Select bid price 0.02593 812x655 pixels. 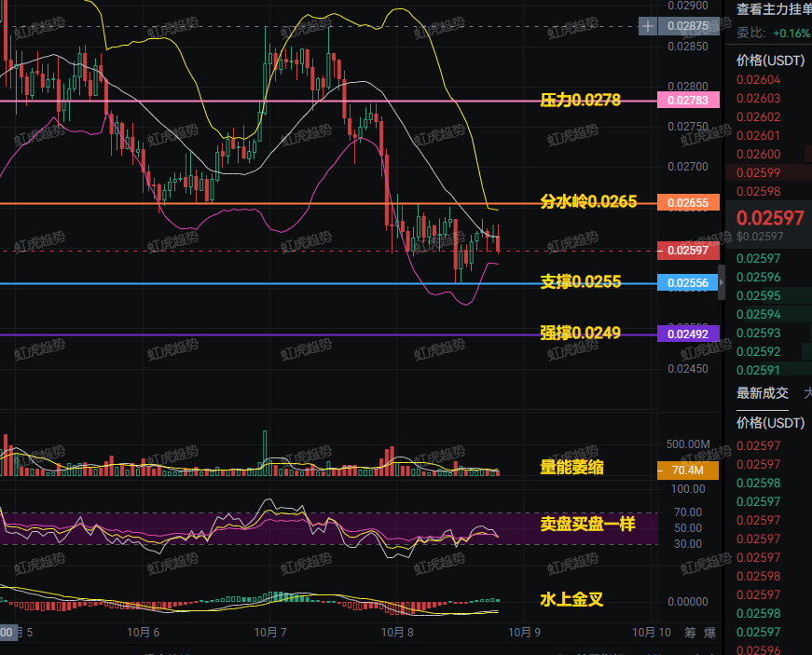pyautogui.click(x=758, y=334)
